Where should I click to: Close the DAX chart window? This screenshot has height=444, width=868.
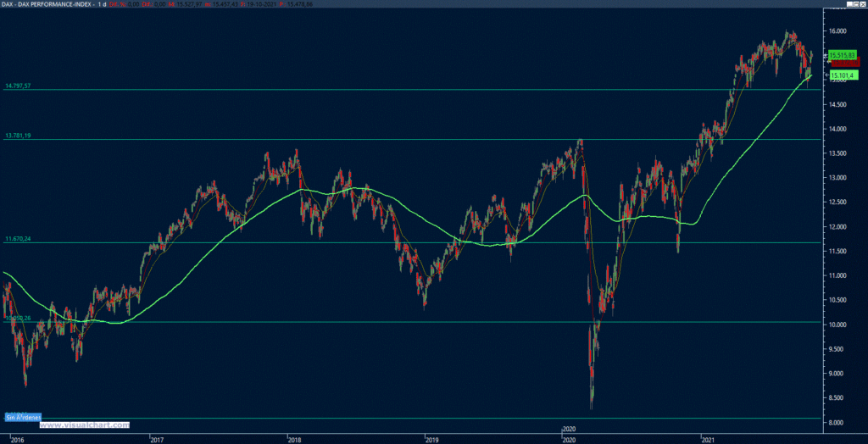click(x=863, y=4)
